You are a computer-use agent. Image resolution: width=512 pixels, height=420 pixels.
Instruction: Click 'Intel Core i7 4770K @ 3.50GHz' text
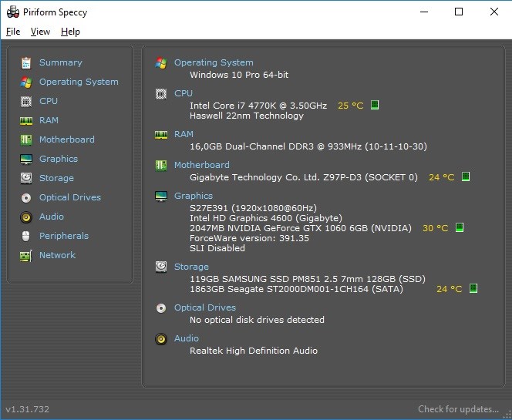258,106
